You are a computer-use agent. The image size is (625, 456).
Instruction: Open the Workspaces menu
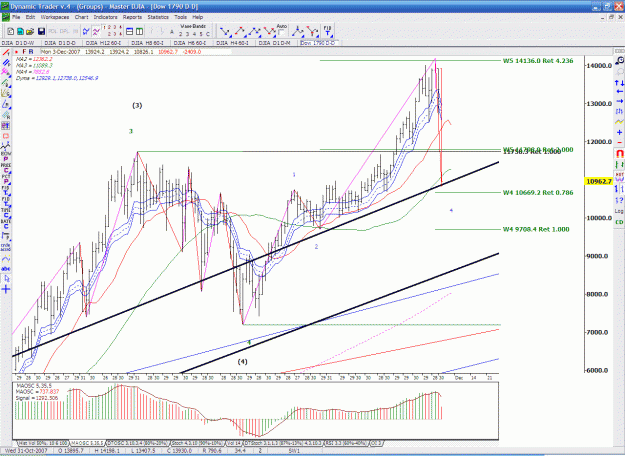[x=55, y=17]
